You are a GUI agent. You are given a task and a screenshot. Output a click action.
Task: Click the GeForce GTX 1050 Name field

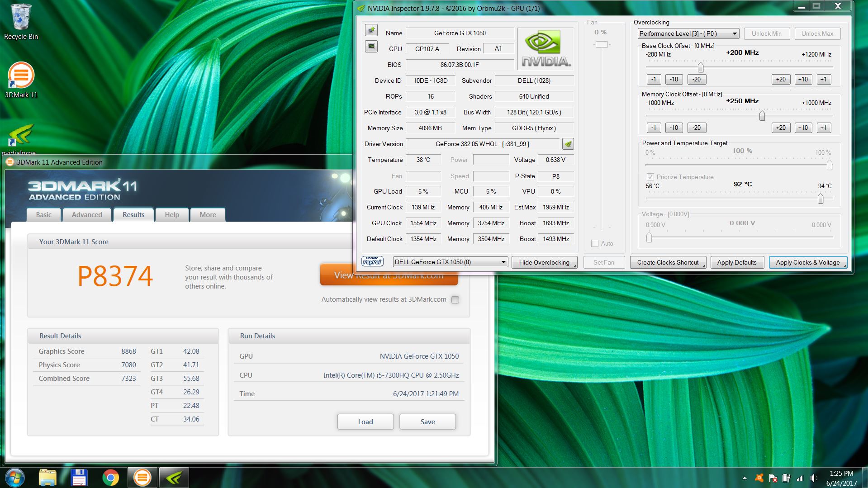(x=460, y=33)
